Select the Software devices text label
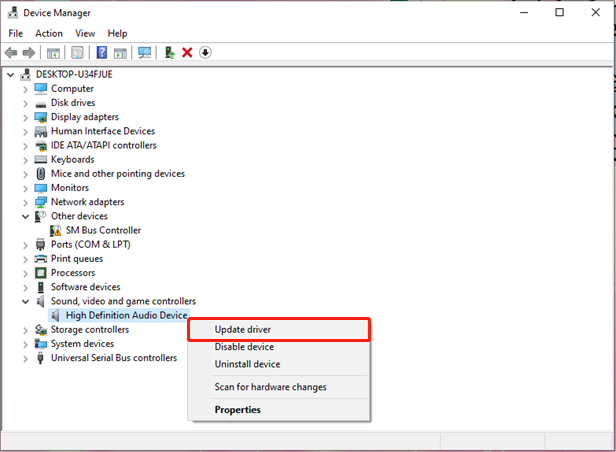 point(86,287)
